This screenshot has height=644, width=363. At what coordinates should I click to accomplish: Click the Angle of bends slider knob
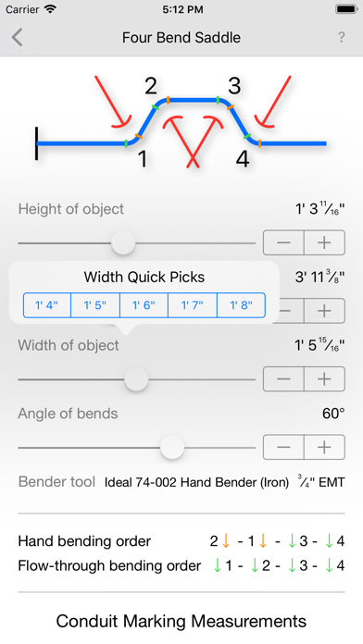[172, 447]
